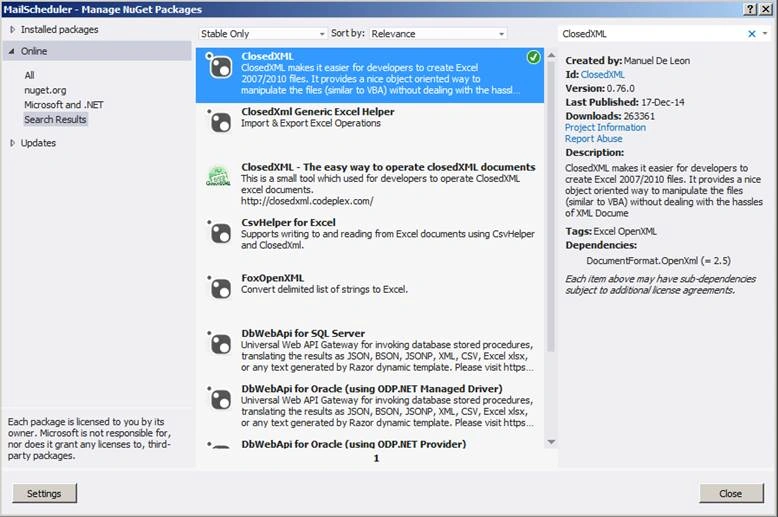Click the Manuel De Leon author name
778x517 pixels.
coord(656,61)
